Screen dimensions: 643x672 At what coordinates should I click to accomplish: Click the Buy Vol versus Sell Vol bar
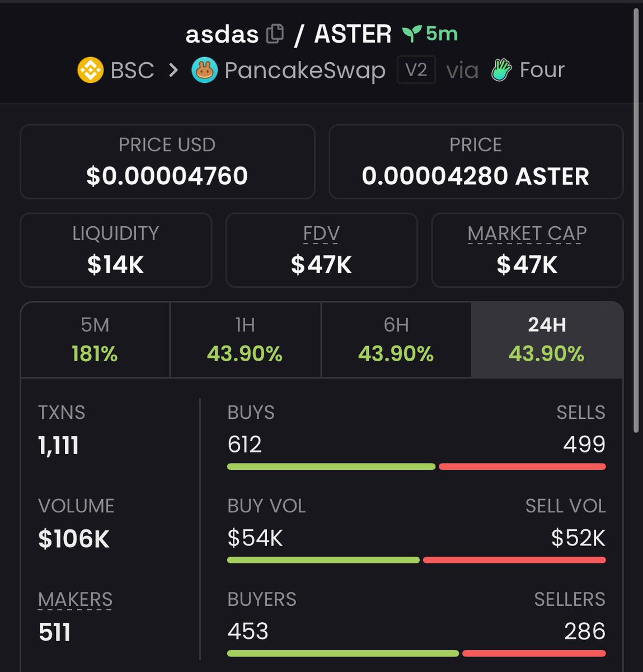(x=416, y=560)
